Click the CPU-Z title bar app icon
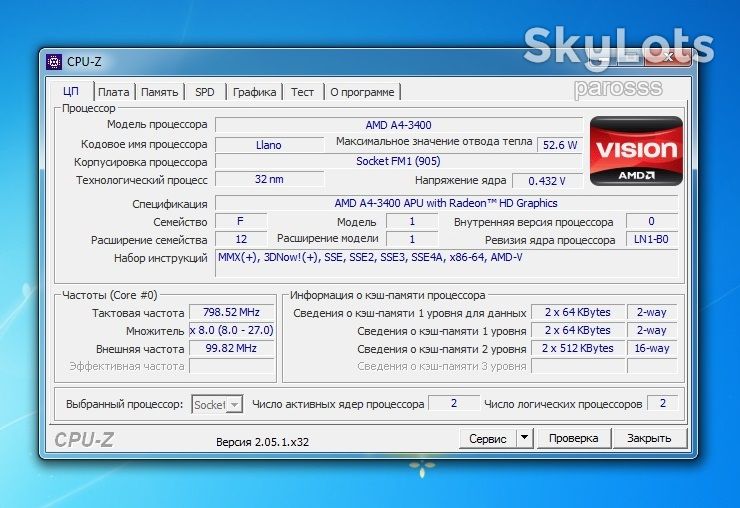The height and width of the screenshot is (508, 740). tap(54, 62)
